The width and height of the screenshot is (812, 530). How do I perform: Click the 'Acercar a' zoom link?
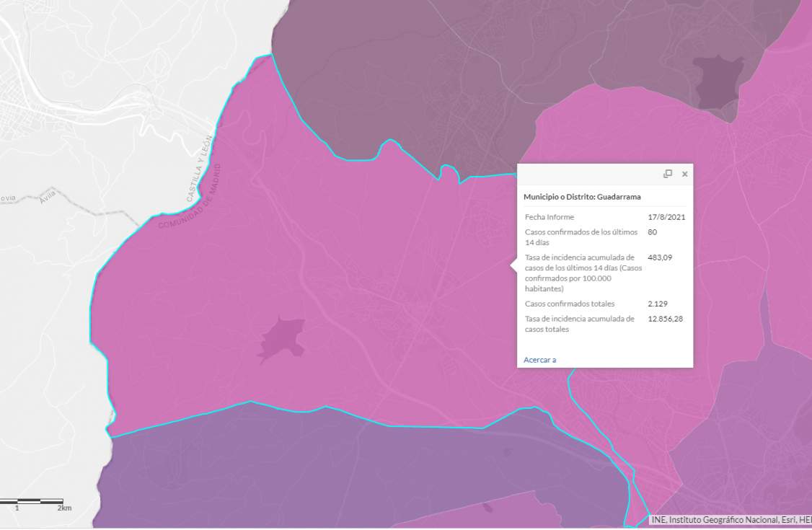click(x=539, y=360)
